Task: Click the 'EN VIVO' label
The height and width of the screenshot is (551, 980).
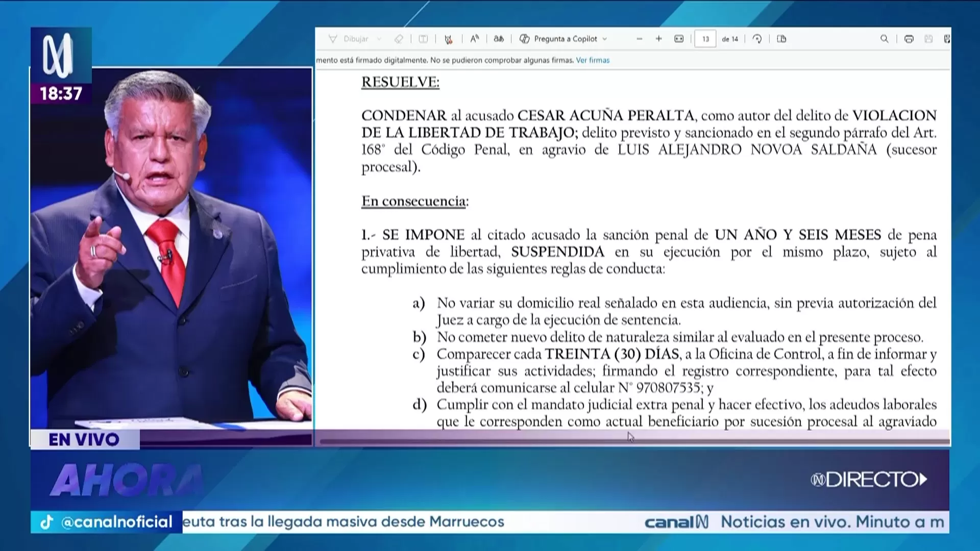Action: [84, 440]
